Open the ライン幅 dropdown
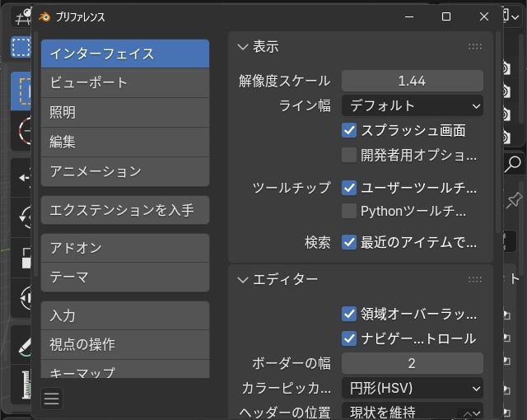The height and width of the screenshot is (420, 527). pos(413,106)
